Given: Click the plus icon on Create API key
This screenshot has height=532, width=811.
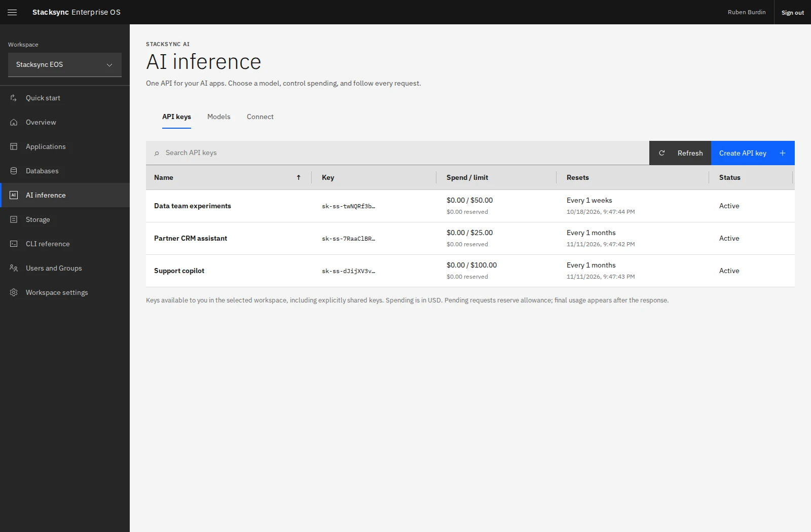Looking at the screenshot, I should [783, 153].
